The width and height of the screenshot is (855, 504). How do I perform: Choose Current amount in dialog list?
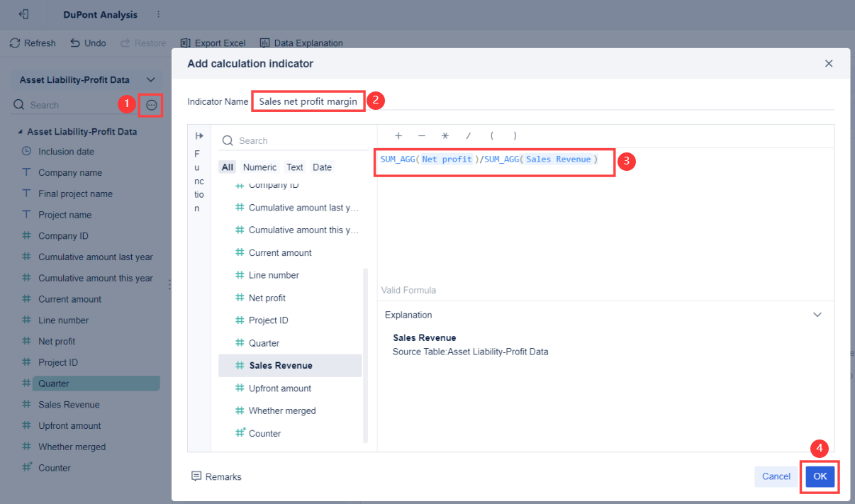[x=290, y=253]
